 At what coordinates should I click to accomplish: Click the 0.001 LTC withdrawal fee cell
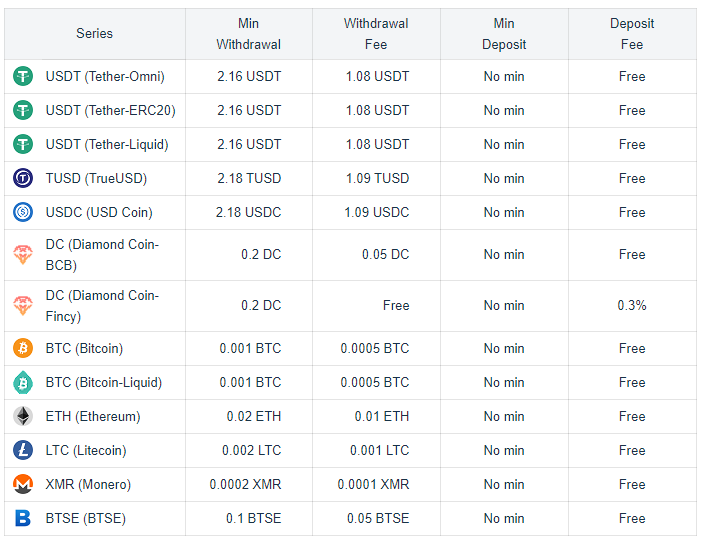point(379,450)
